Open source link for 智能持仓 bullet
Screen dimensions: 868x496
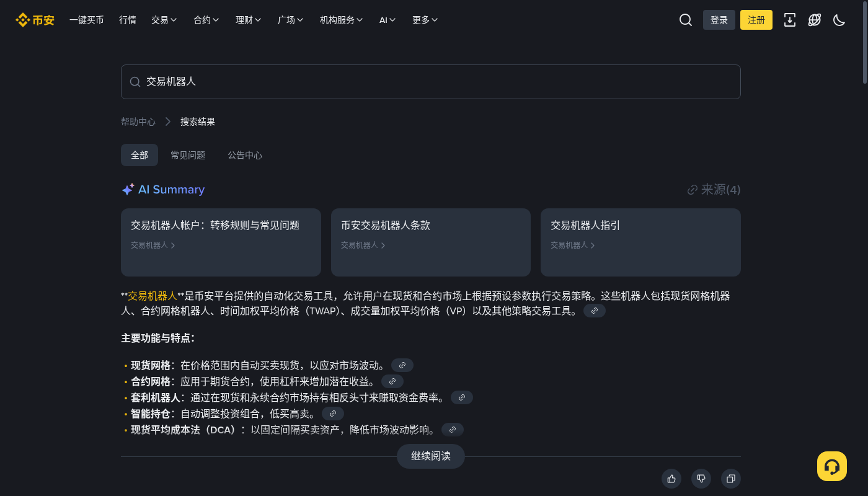tap(333, 414)
